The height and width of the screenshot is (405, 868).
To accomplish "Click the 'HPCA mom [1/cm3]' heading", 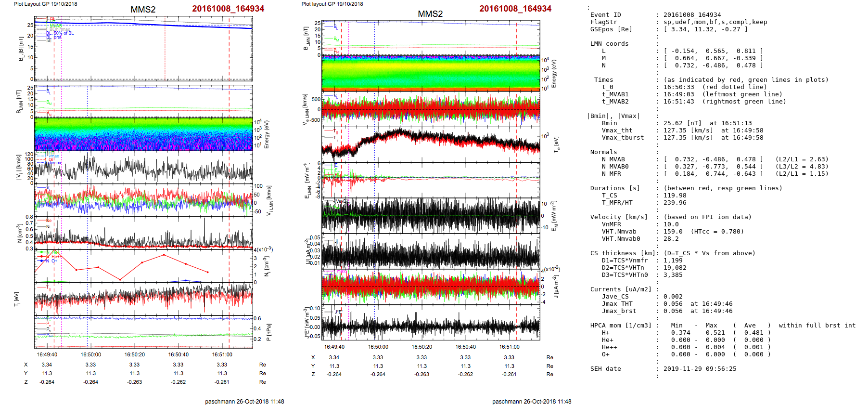I will tap(621, 326).
